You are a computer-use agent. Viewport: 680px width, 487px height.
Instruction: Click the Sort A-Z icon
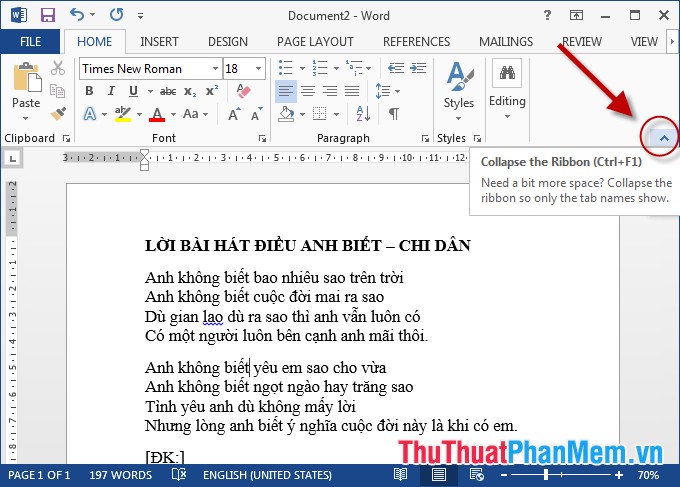point(363,114)
